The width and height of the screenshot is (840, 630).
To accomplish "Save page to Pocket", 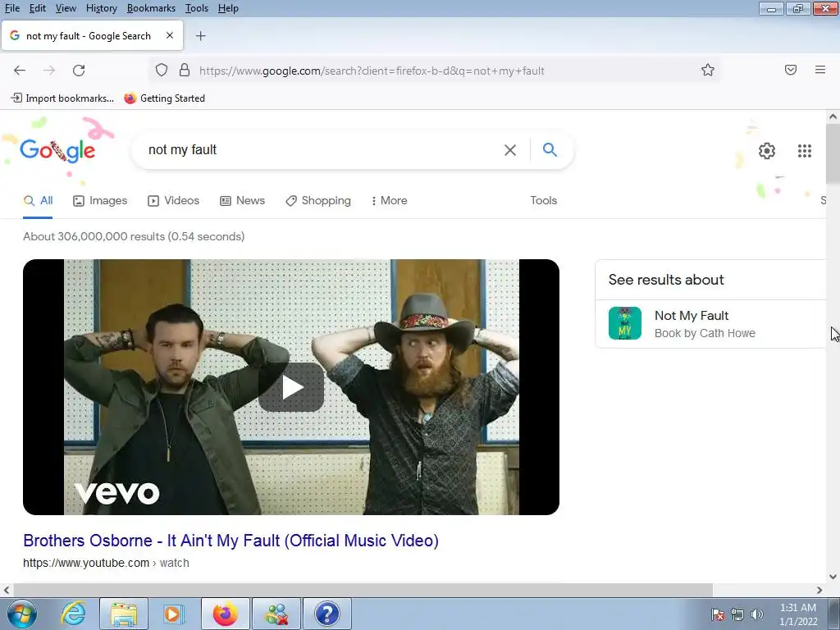I will pyautogui.click(x=791, y=70).
